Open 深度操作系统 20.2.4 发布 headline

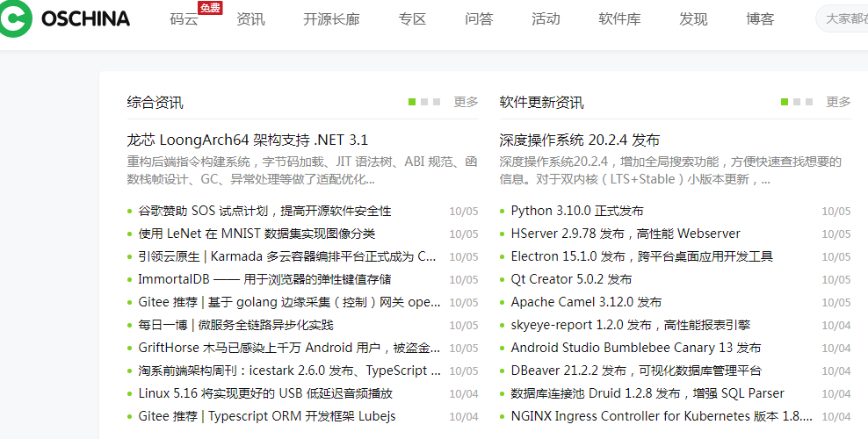(x=580, y=140)
